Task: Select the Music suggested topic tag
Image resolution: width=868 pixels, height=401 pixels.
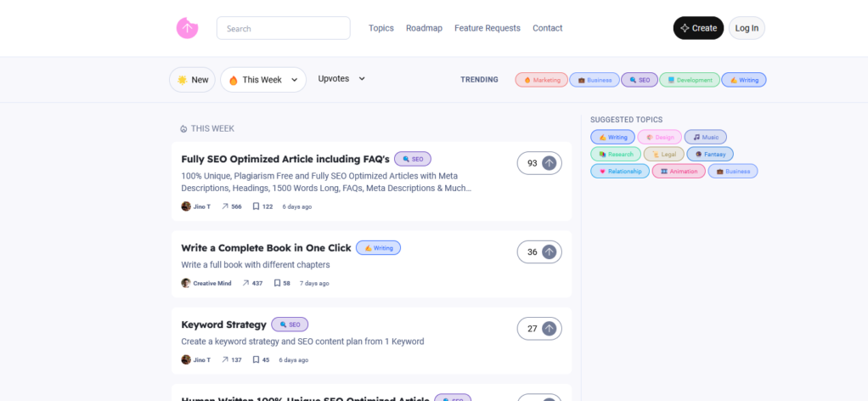Action: (705, 137)
